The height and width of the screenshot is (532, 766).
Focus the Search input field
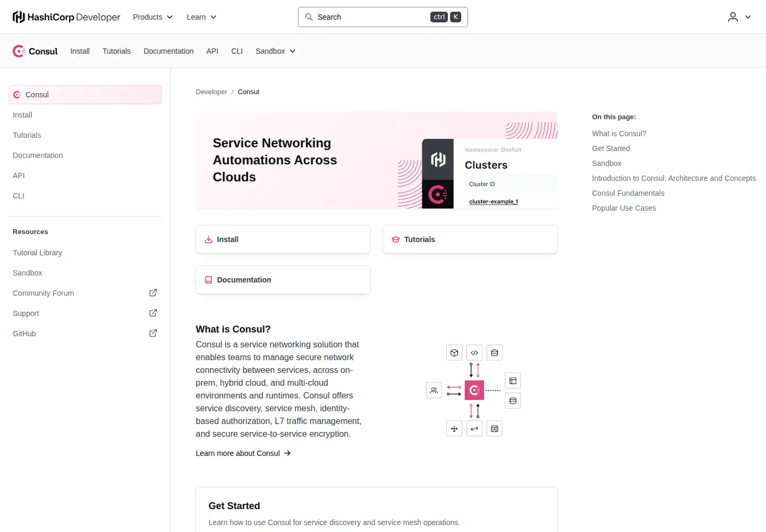click(383, 17)
